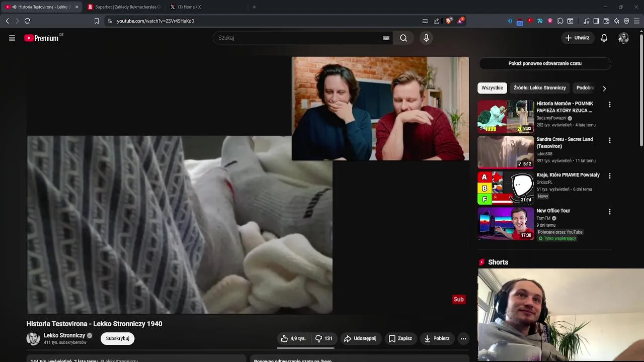Open picture-in-picture icon in address bar
This screenshot has height=362, width=644.
pyautogui.click(x=425, y=21)
